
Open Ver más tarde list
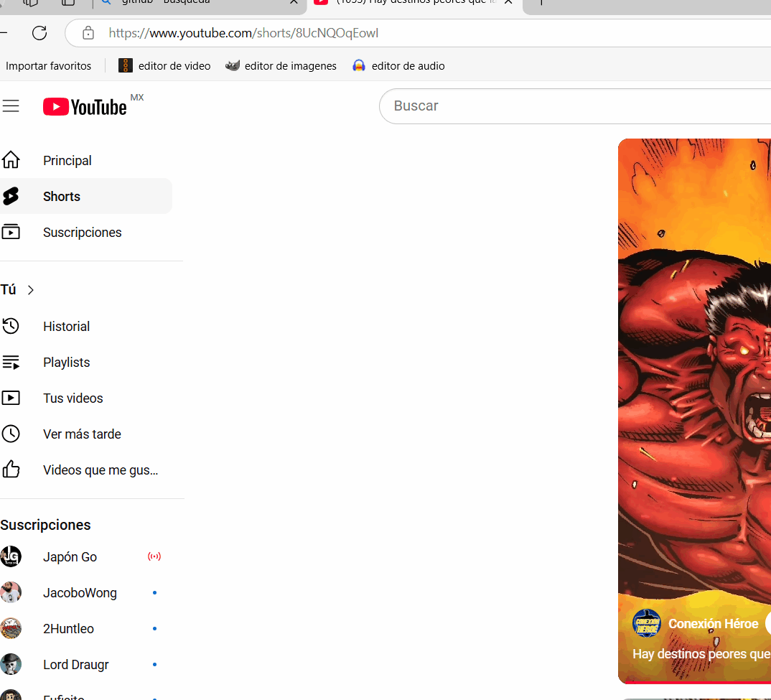click(x=86, y=434)
